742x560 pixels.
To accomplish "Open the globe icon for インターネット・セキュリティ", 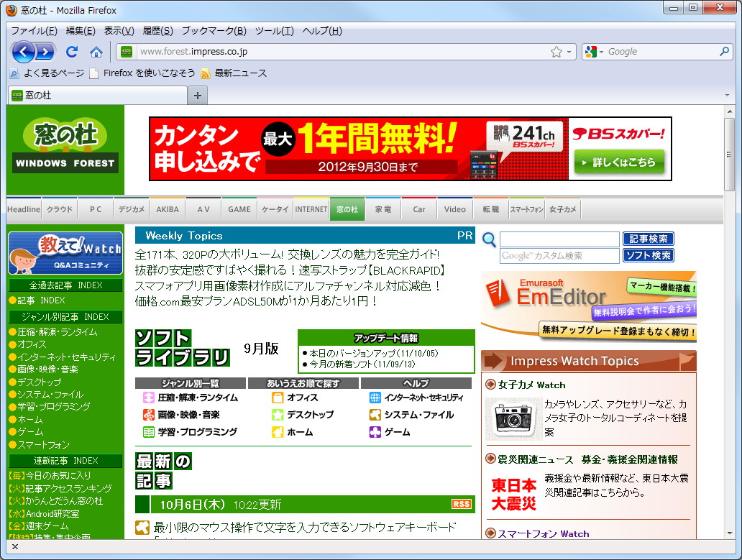I will click(x=376, y=397).
